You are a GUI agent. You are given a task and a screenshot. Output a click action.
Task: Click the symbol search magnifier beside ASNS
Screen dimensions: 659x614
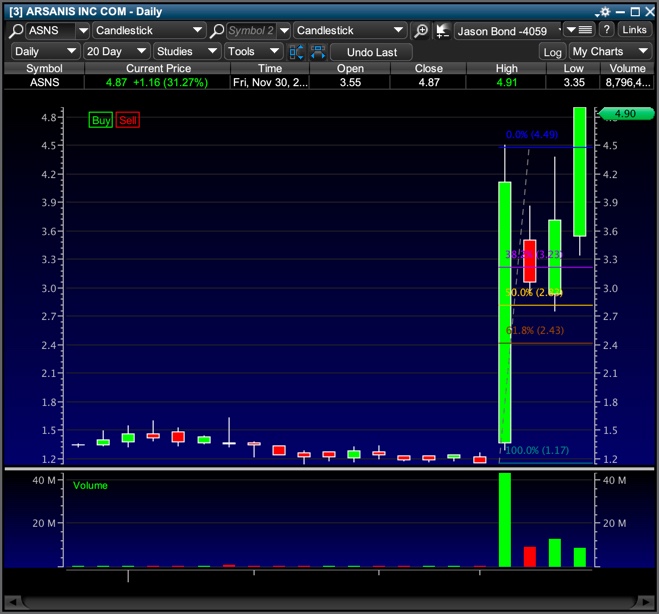click(16, 31)
